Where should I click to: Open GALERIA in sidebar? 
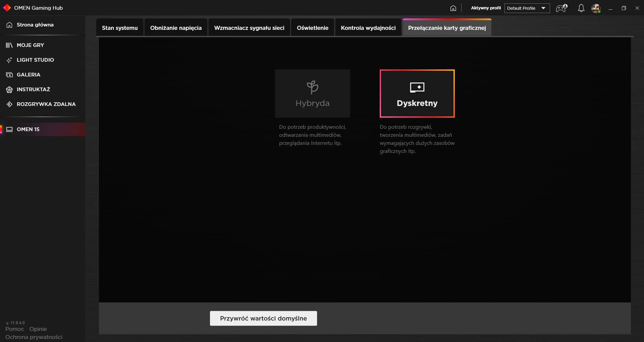click(x=43, y=75)
